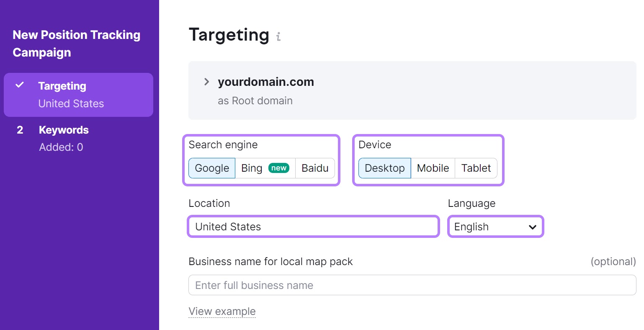Click the 'as Root domain' text
The width and height of the screenshot is (644, 330).
click(255, 101)
